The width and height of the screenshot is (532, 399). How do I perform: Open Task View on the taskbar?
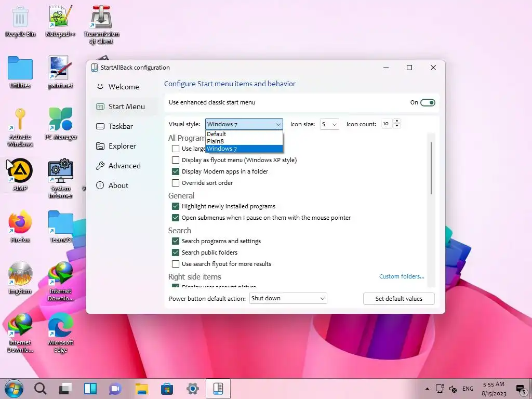65,389
